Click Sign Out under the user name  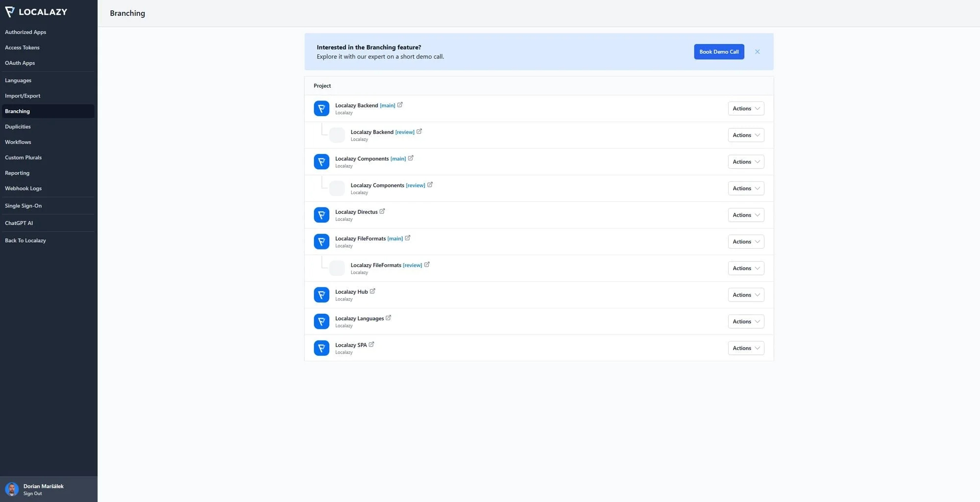click(32, 494)
